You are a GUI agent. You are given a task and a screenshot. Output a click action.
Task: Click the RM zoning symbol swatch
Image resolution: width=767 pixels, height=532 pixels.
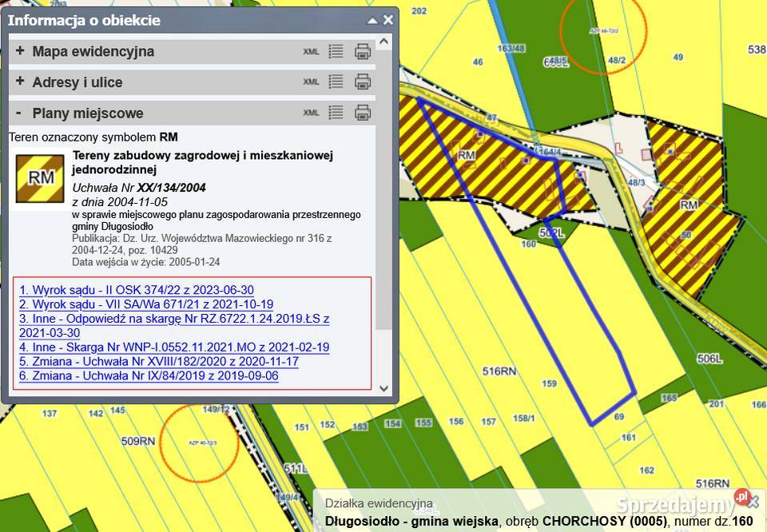point(40,178)
